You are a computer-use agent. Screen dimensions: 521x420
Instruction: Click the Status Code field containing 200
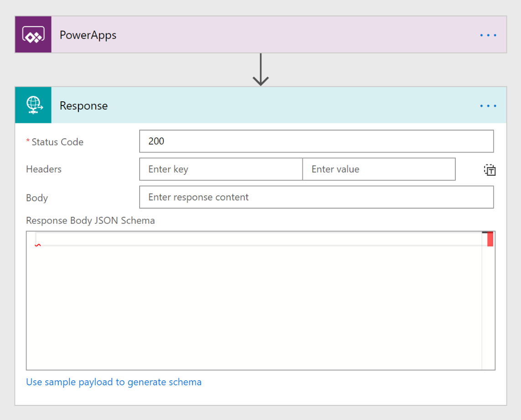pyautogui.click(x=316, y=142)
